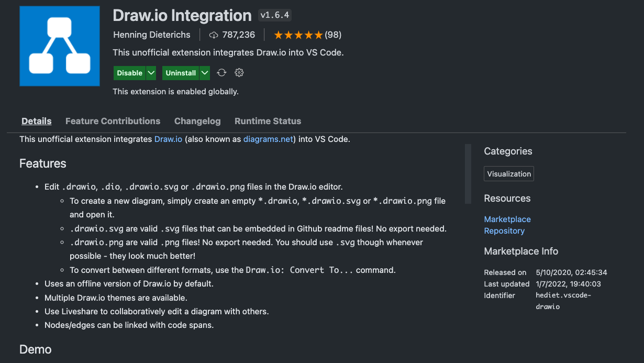Click the sync icon beside Uninstall

click(221, 73)
